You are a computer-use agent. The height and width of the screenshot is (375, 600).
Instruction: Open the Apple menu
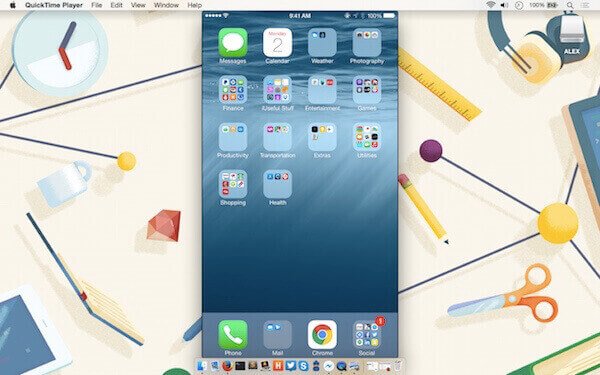13,5
